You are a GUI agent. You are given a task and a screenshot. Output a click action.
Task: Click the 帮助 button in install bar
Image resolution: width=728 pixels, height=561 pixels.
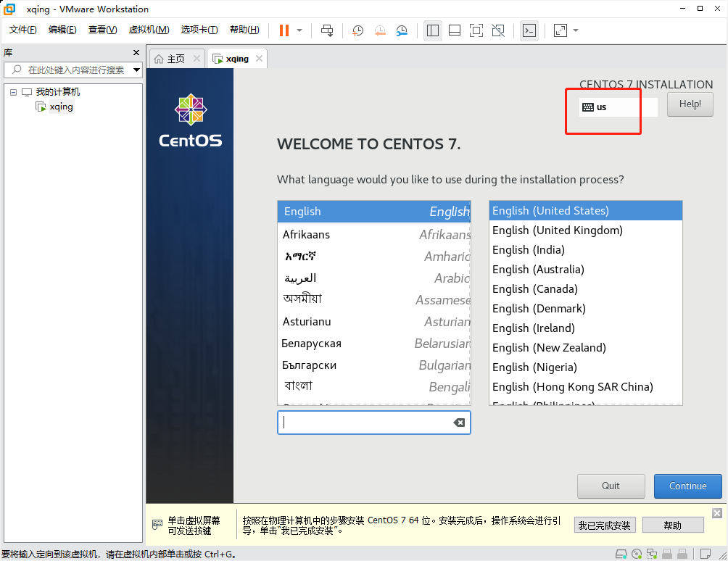pyautogui.click(x=672, y=525)
